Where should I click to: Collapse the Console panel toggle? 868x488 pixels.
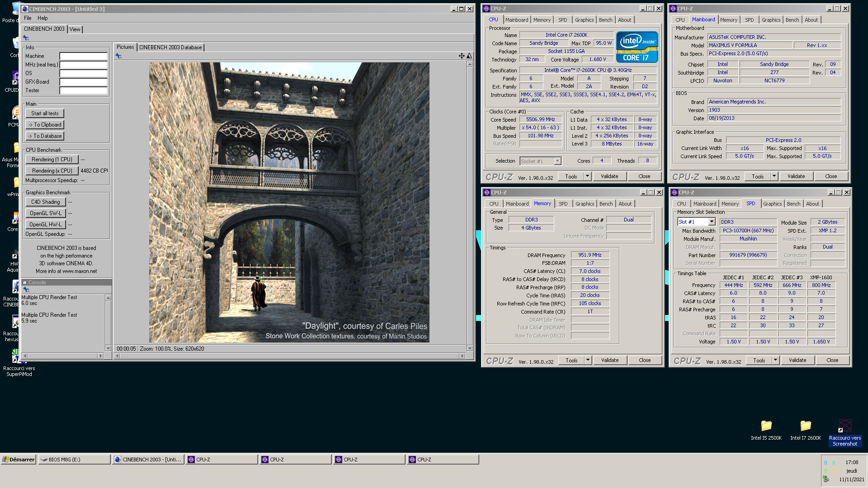[x=25, y=282]
